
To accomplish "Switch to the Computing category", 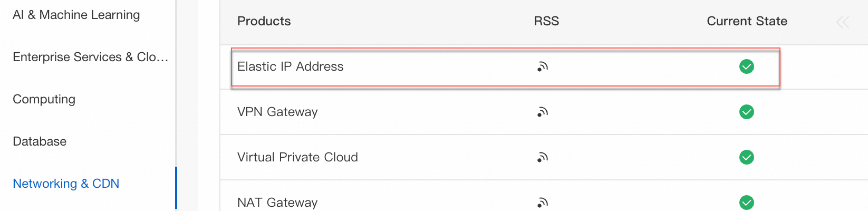I will 44,99.
